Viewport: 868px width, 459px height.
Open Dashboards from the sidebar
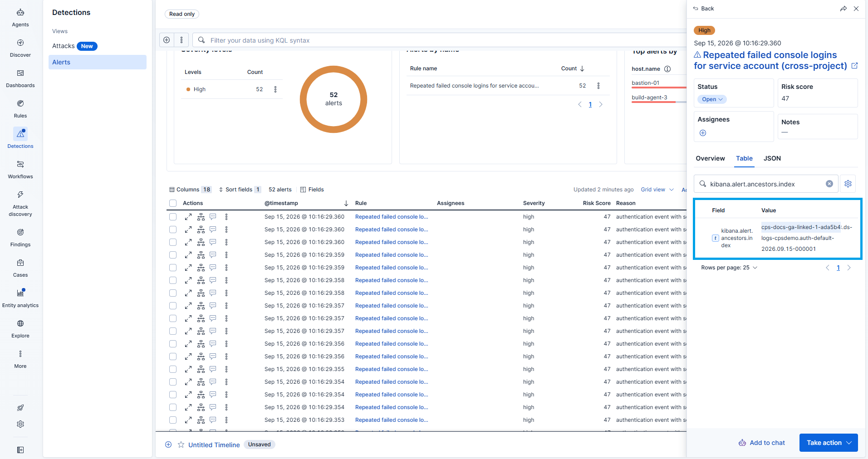[x=20, y=79]
